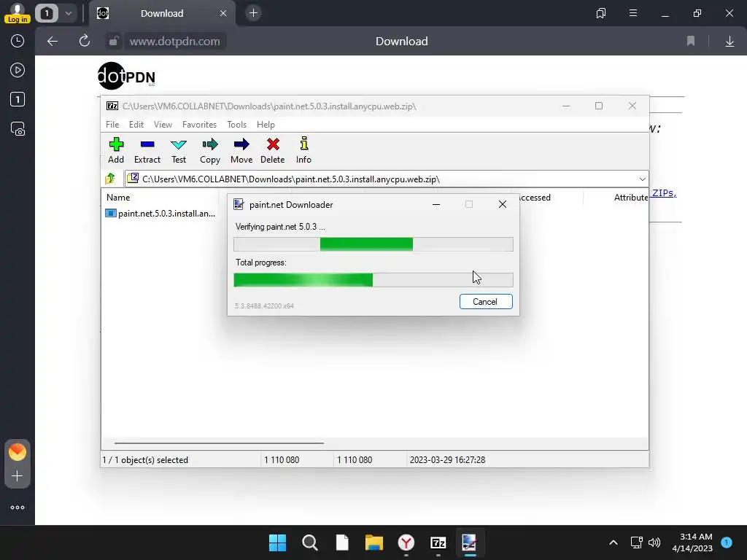
Task: Click the Extract toolbar icon
Action: coord(147,150)
